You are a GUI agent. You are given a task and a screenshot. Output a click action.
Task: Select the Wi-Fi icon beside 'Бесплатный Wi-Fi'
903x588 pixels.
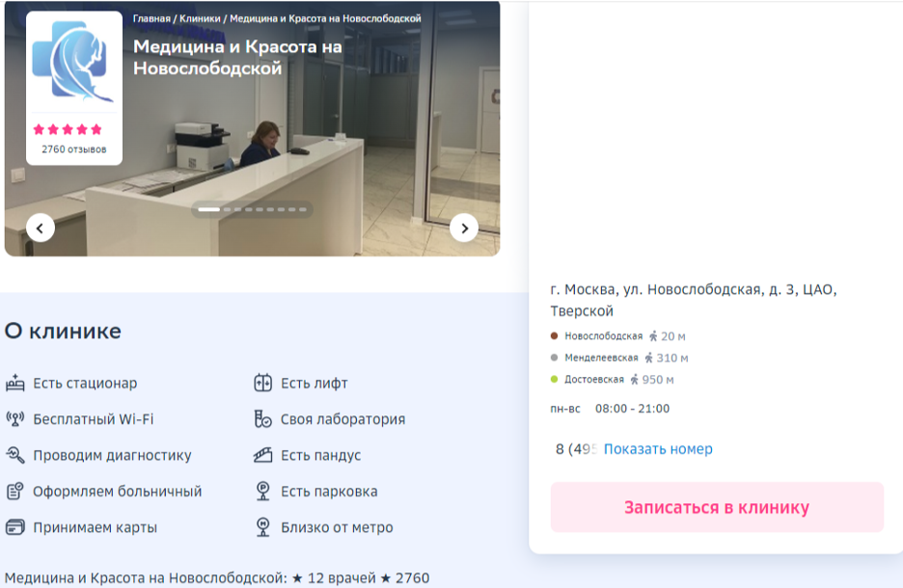click(15, 418)
